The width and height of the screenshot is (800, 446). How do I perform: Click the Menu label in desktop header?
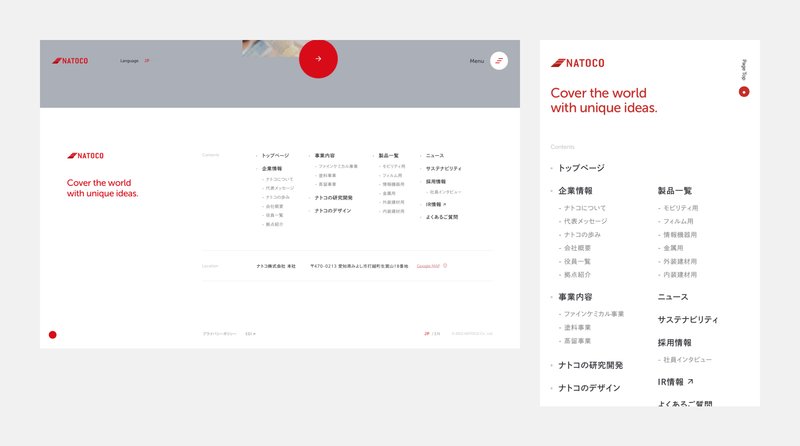477,61
